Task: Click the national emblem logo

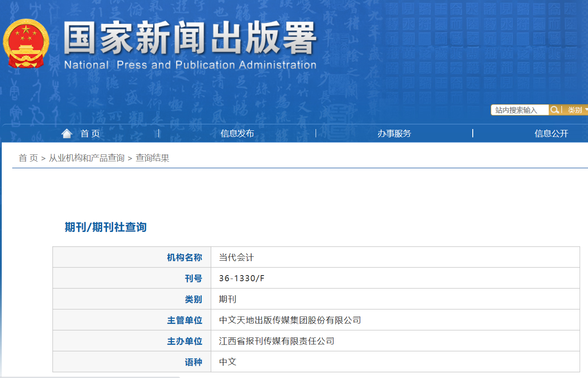Action: coord(26,44)
